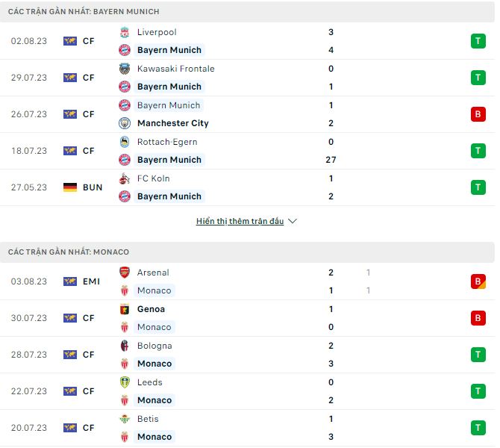This screenshot has width=500, height=448.
Task: Click the Betis club crest icon
Action: [x=125, y=419]
